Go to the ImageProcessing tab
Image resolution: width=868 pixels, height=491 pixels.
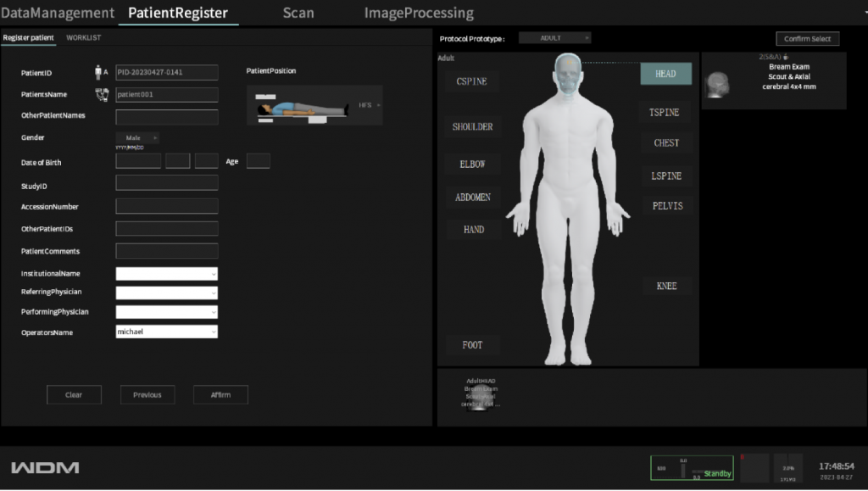(419, 13)
